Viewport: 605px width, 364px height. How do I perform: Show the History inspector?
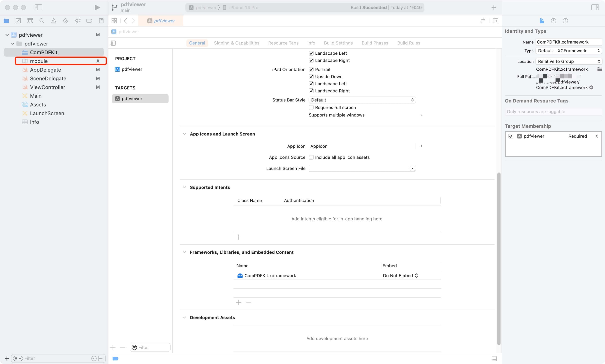[554, 21]
